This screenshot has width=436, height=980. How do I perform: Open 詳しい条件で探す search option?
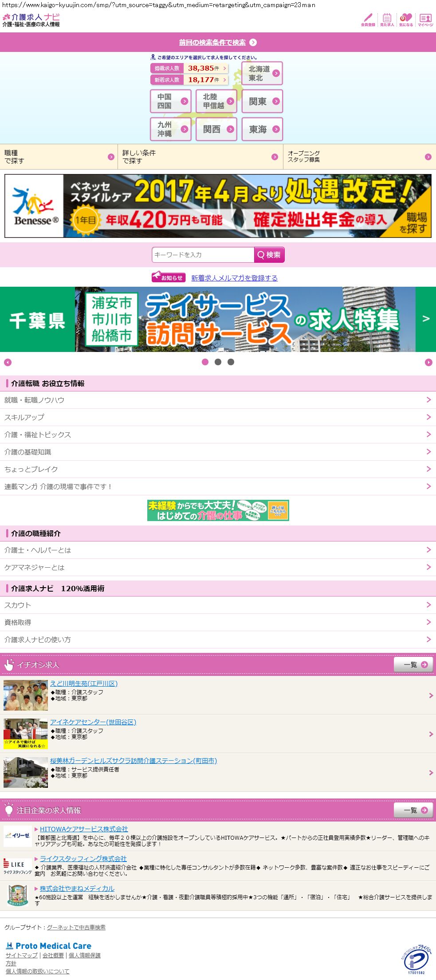[200, 157]
